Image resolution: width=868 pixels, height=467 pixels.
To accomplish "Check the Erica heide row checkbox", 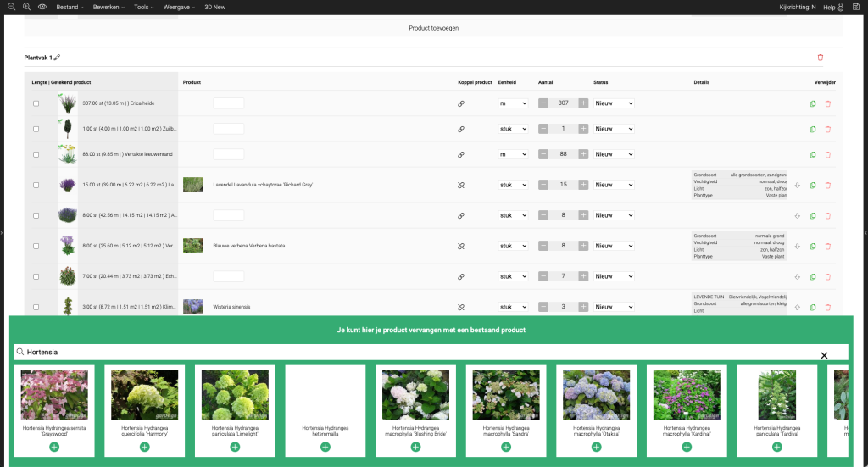I will pyautogui.click(x=36, y=103).
